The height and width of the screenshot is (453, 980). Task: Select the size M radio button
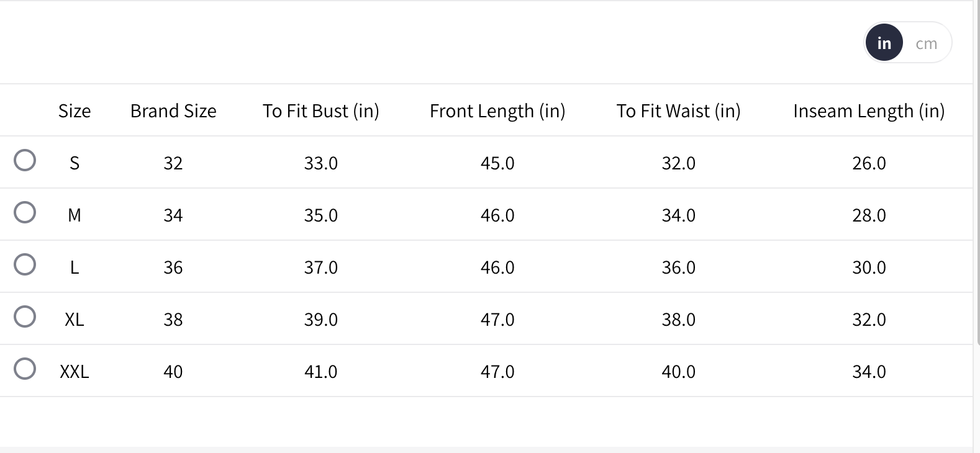click(25, 212)
